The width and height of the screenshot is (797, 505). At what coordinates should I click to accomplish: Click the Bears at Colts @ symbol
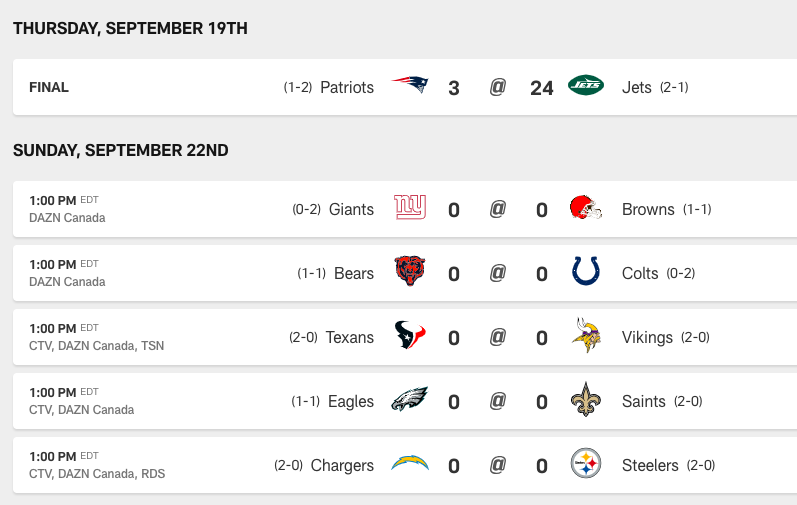point(498,273)
